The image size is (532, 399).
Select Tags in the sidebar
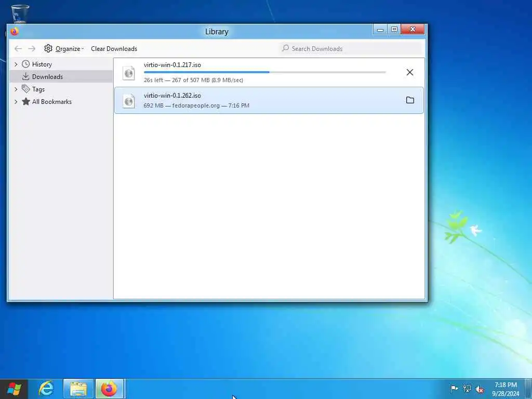pos(38,89)
